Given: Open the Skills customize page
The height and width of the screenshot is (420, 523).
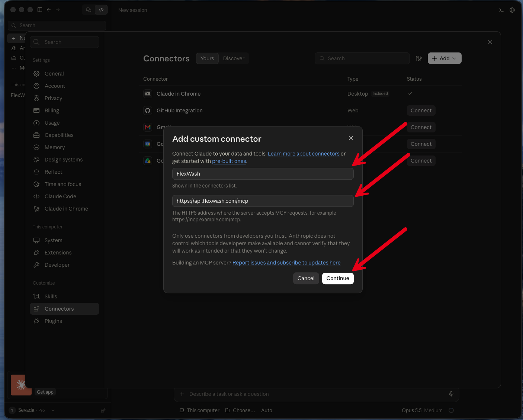Looking at the screenshot, I should tap(64, 296).
